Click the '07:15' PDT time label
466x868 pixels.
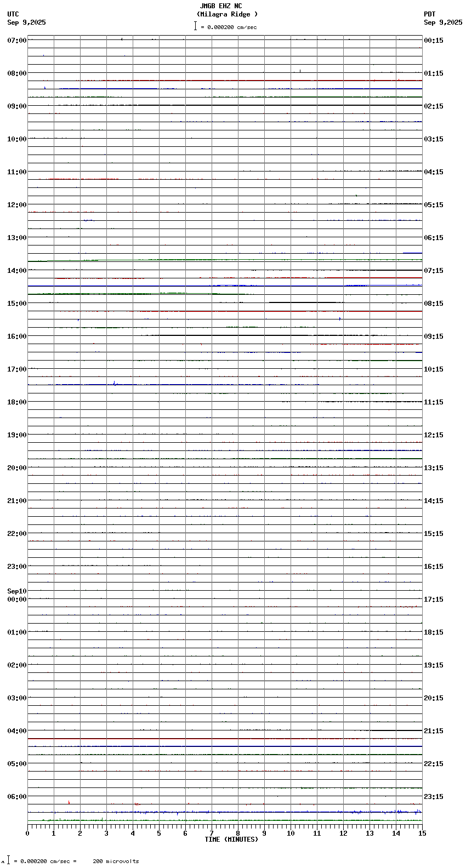pyautogui.click(x=434, y=271)
